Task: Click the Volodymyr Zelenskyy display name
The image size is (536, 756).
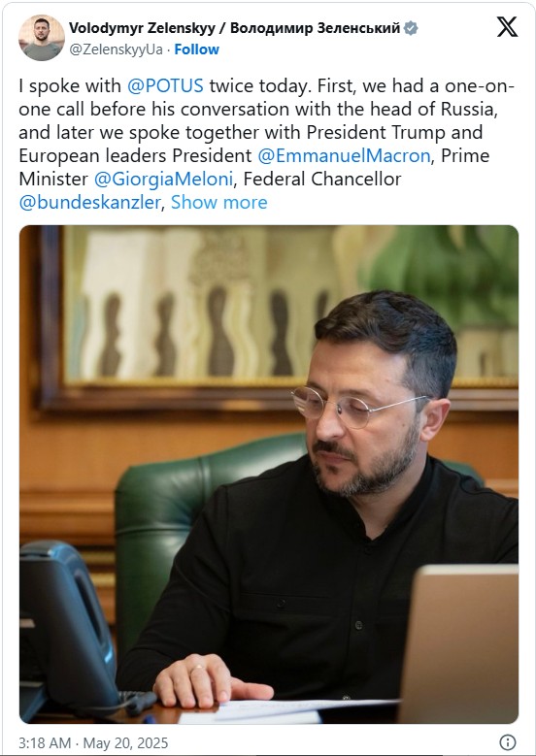Action: coord(143,28)
